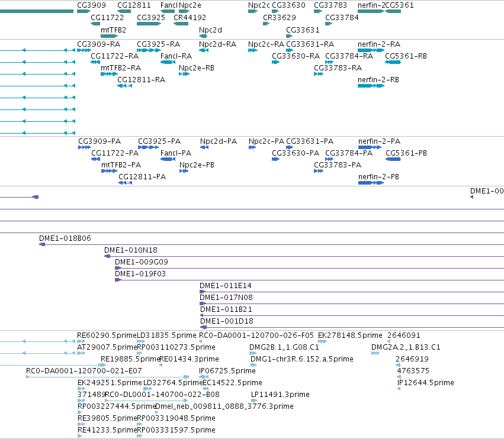This screenshot has height=439, width=504.
Task: Click EST label RC0-DL0001-140700-022-B08
Action: point(162,395)
